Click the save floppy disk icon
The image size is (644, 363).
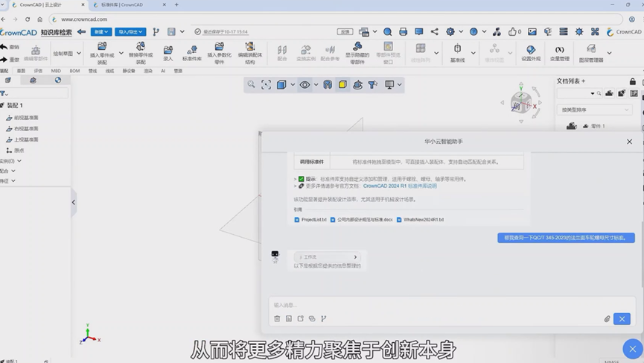[x=171, y=31]
